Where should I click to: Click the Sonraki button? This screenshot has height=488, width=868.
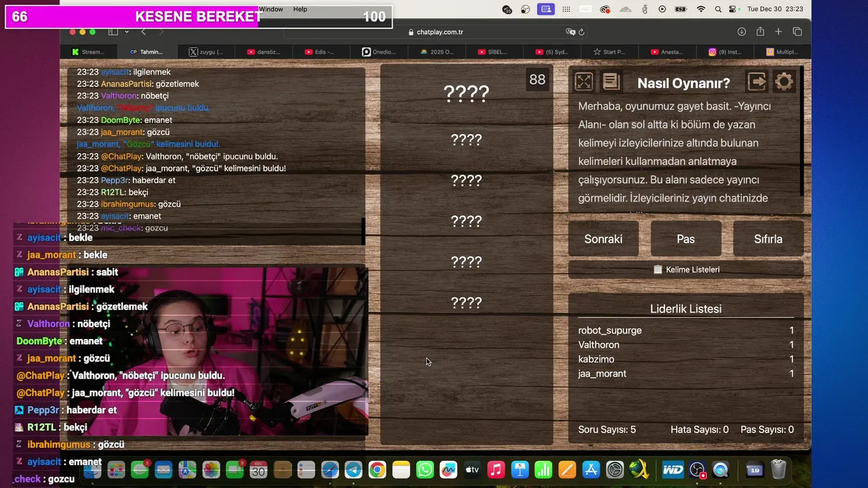(x=603, y=239)
